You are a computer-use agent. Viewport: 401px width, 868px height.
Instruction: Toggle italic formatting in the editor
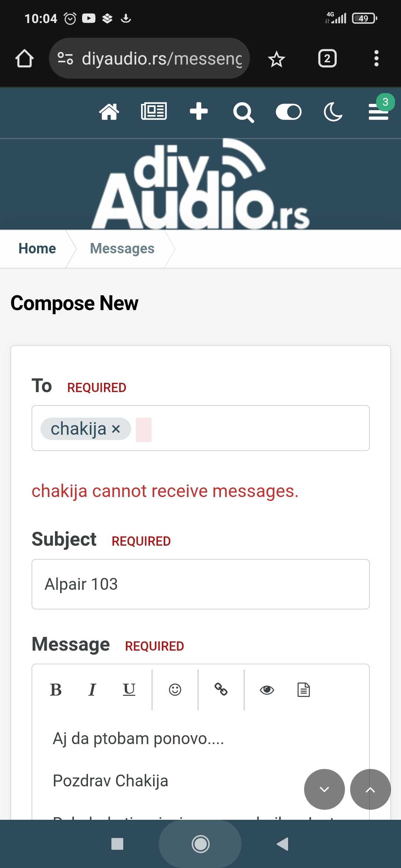pos(92,690)
